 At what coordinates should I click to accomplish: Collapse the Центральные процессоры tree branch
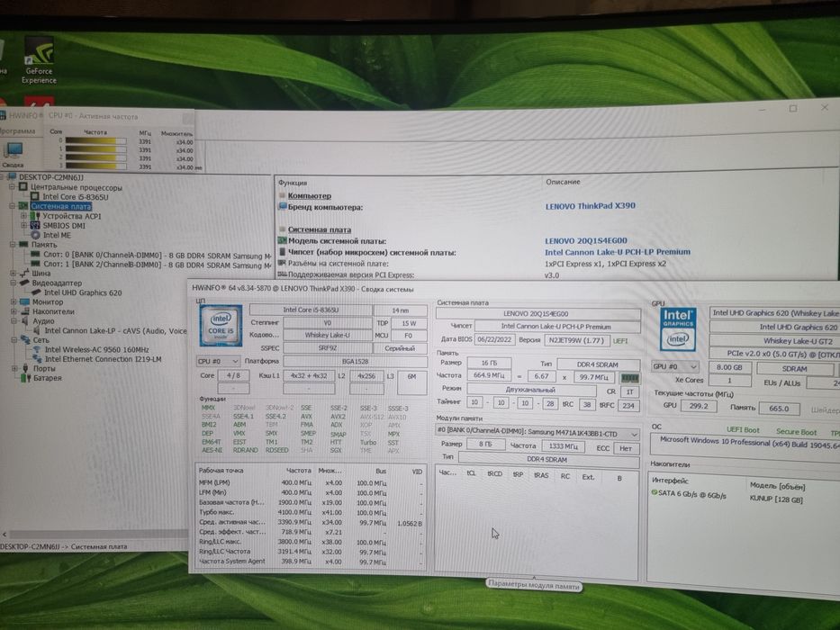12,187
